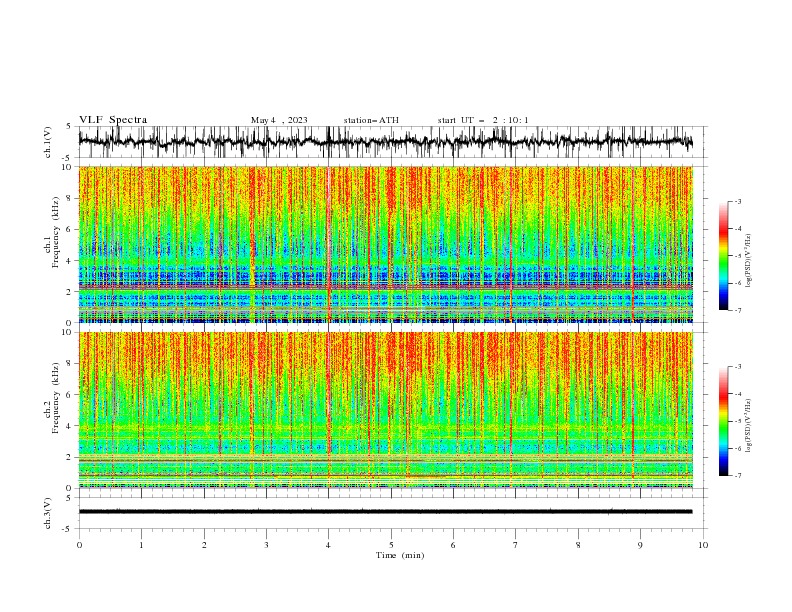
Task: Click the ch.3 flat voltage trace
Action: click(x=385, y=512)
